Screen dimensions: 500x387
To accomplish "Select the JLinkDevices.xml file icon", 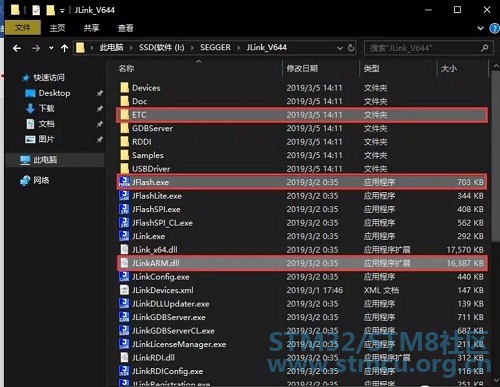I will [124, 290].
